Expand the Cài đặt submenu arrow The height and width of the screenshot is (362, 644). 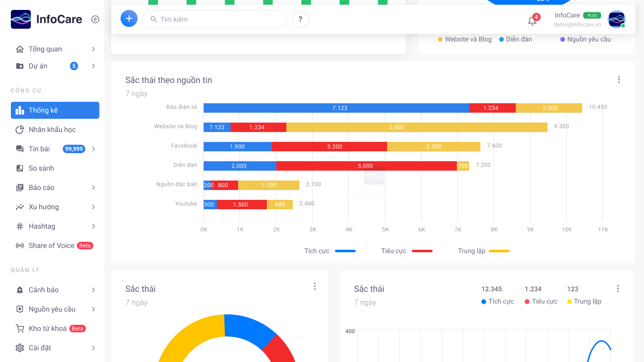click(93, 348)
